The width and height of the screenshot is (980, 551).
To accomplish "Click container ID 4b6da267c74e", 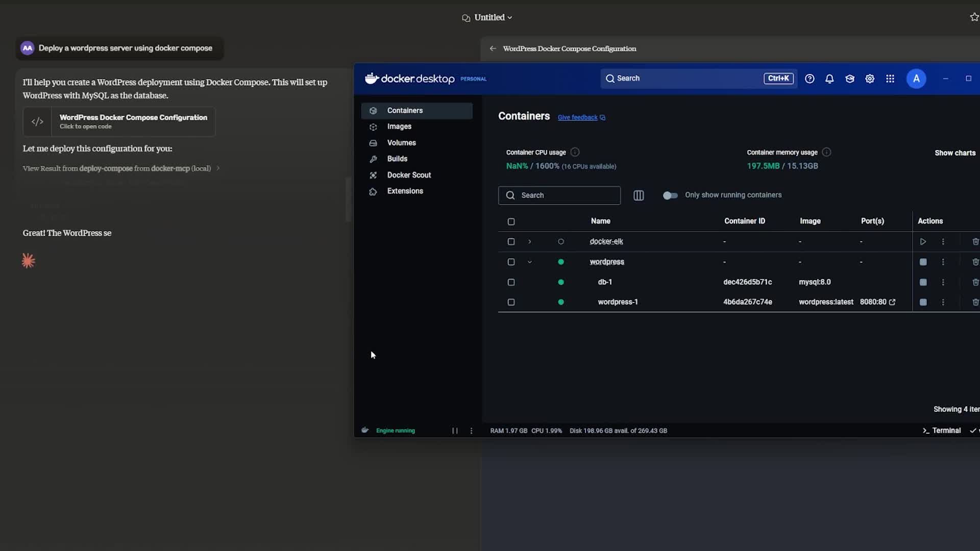I will (747, 302).
